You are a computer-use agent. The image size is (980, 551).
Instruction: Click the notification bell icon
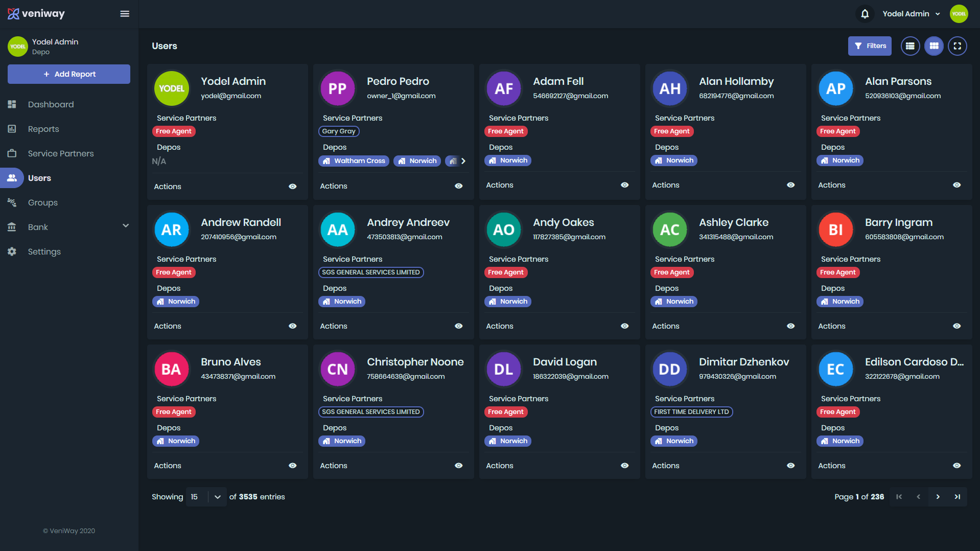point(865,14)
